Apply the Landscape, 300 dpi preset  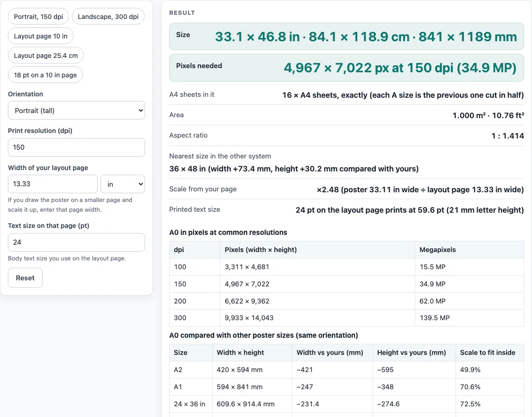pos(108,17)
